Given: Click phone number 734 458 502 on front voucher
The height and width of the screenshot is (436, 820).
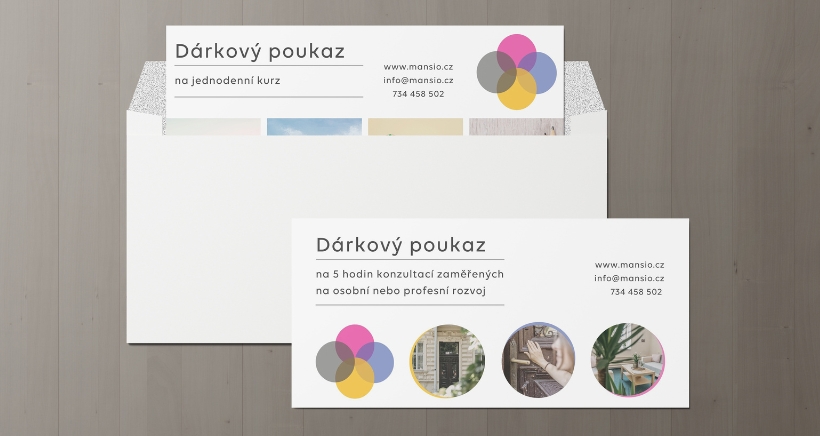Looking at the screenshot, I should click(x=636, y=292).
